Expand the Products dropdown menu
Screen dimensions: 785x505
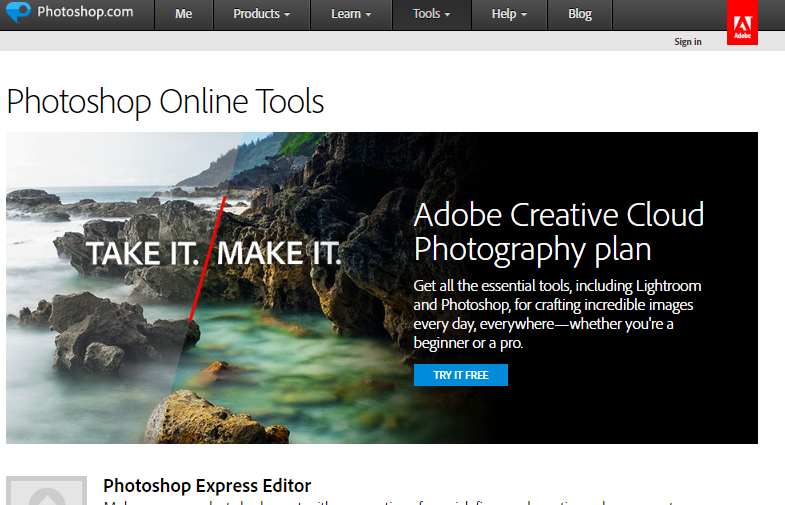(261, 14)
